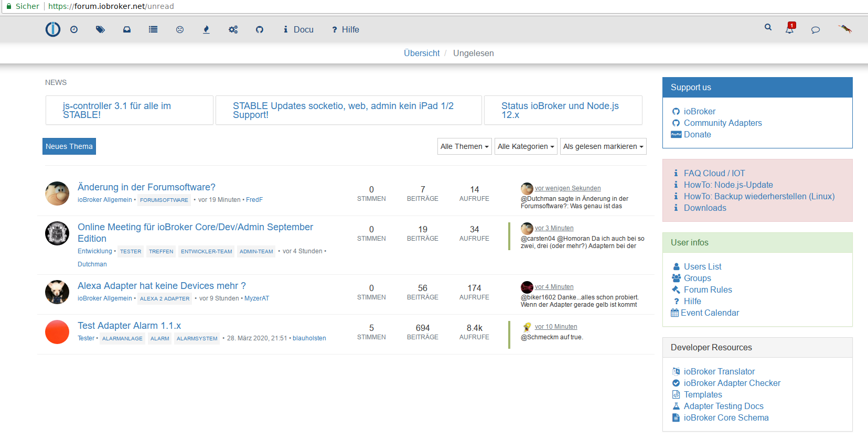The image size is (868, 440).
Task: Open news card 'js-controller 3.1 für alle im STABLE!'
Action: pyautogui.click(x=130, y=110)
